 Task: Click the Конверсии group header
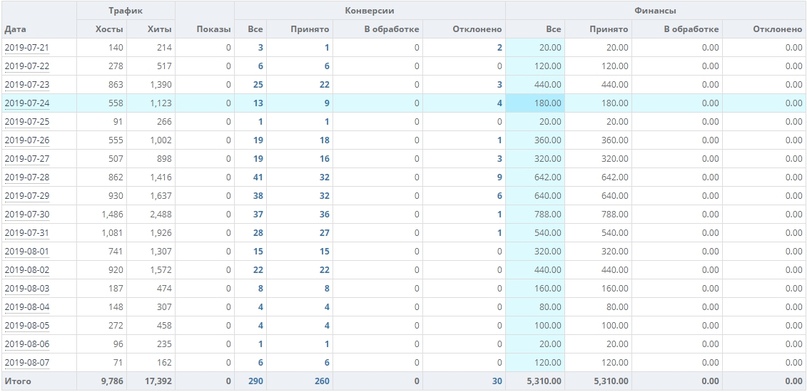[369, 10]
